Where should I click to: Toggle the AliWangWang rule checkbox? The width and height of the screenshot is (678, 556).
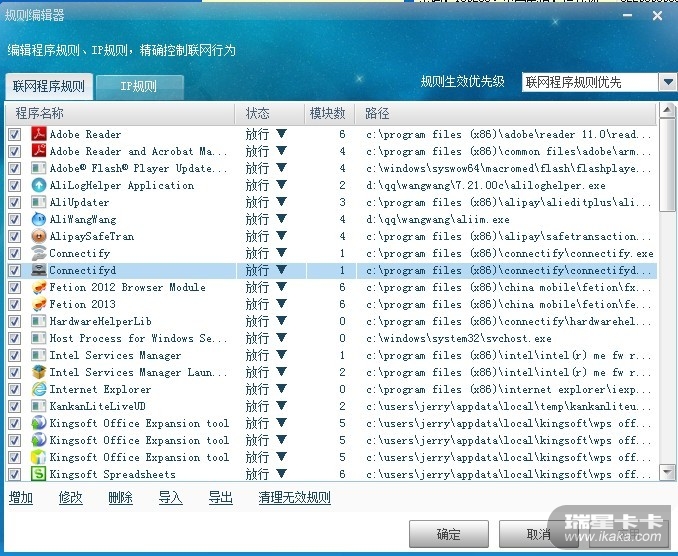[14, 219]
